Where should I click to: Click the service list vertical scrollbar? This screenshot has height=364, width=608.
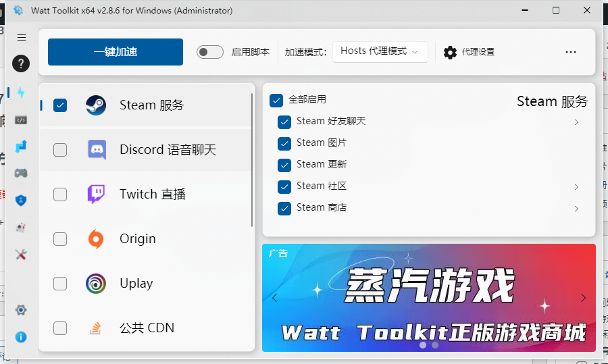click(252, 159)
